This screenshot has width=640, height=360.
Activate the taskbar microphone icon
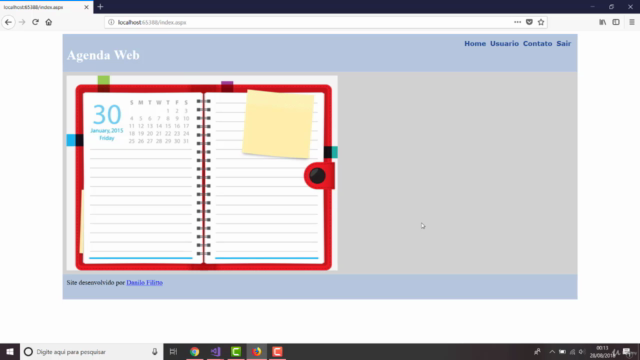coord(155,351)
